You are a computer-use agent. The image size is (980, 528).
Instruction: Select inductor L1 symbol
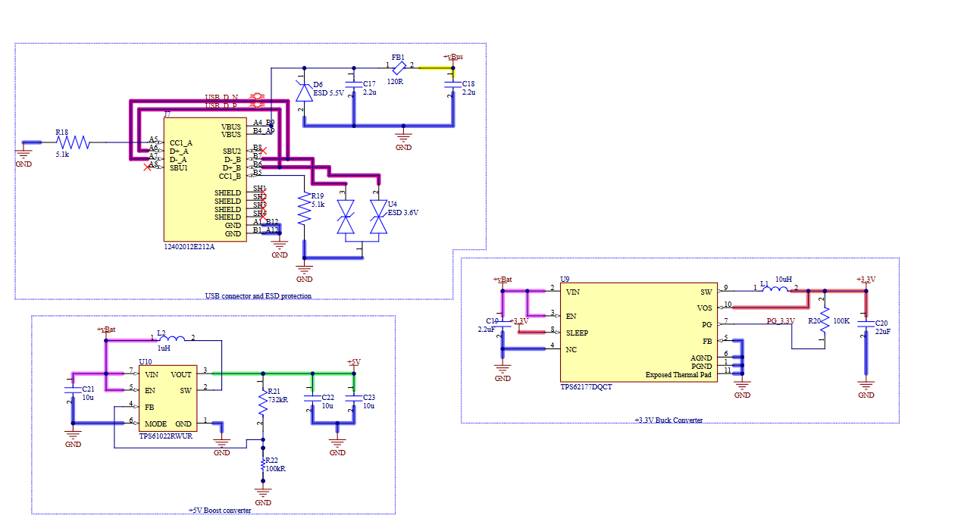[x=776, y=288]
